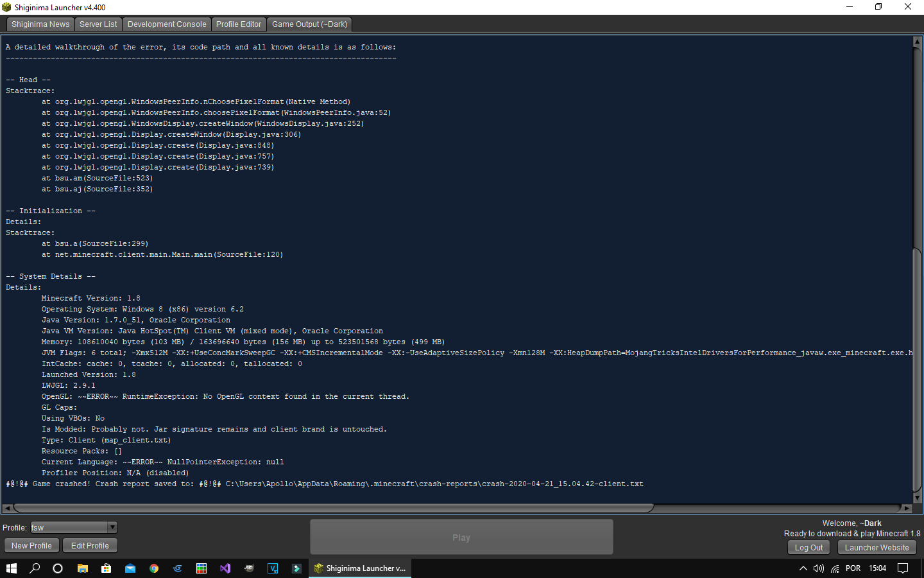Click the 'at bsu.am(SourceFile:523)' stack line

[x=98, y=178]
